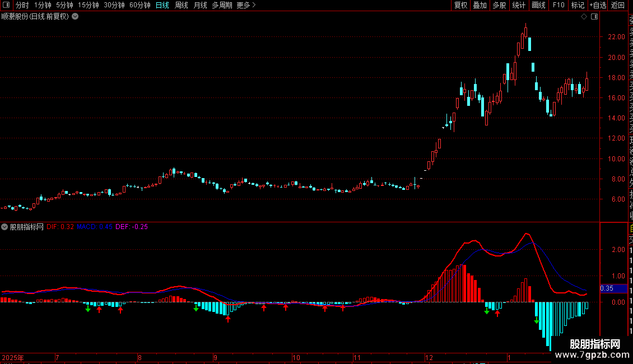
Task: Open the diamond marker icon above chart
Action: [584, 17]
